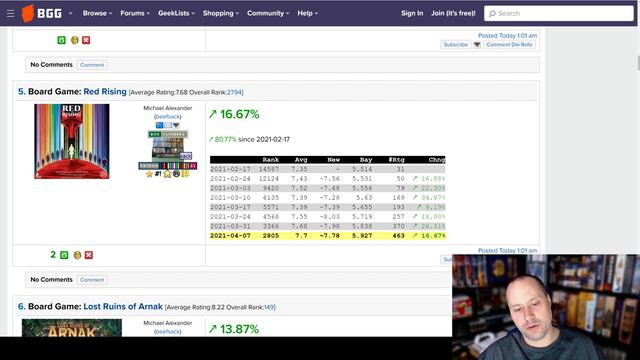The image size is (640, 360).
Task: Click the Patron rainbow badge
Action: pyautogui.click(x=168, y=166)
